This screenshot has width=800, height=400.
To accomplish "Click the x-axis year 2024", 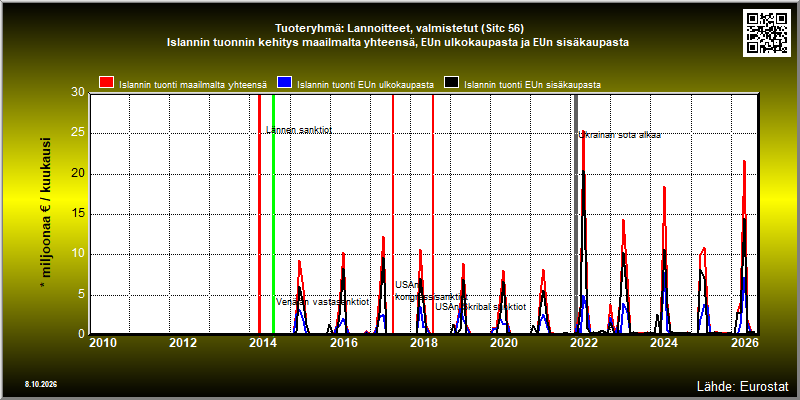I will [x=664, y=342].
